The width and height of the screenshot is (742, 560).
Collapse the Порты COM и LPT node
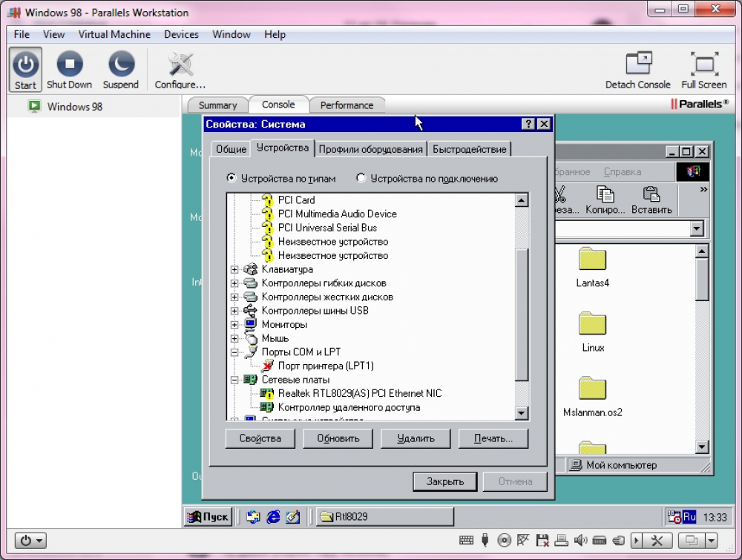pyautogui.click(x=234, y=352)
